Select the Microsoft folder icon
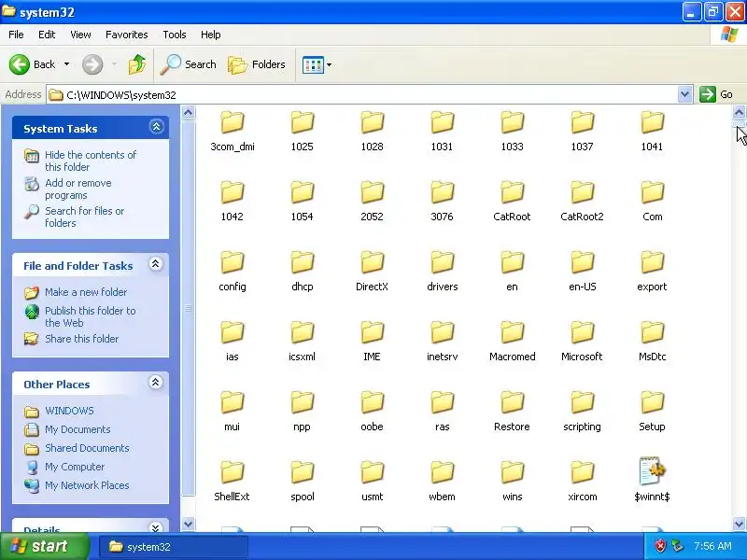 pyautogui.click(x=582, y=332)
